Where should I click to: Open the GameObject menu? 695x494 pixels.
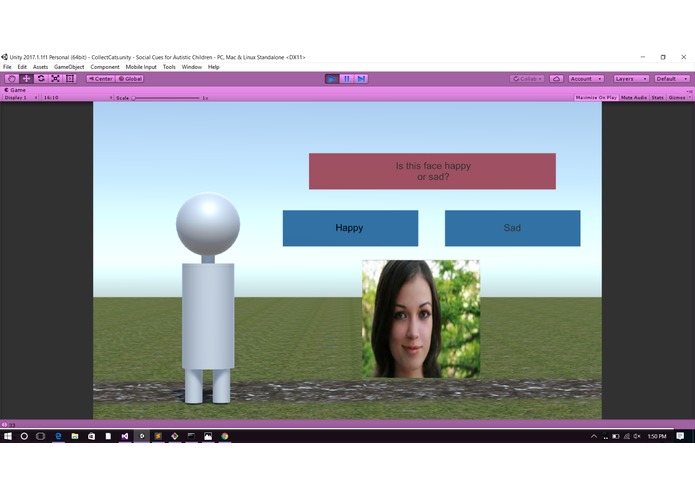tap(69, 67)
